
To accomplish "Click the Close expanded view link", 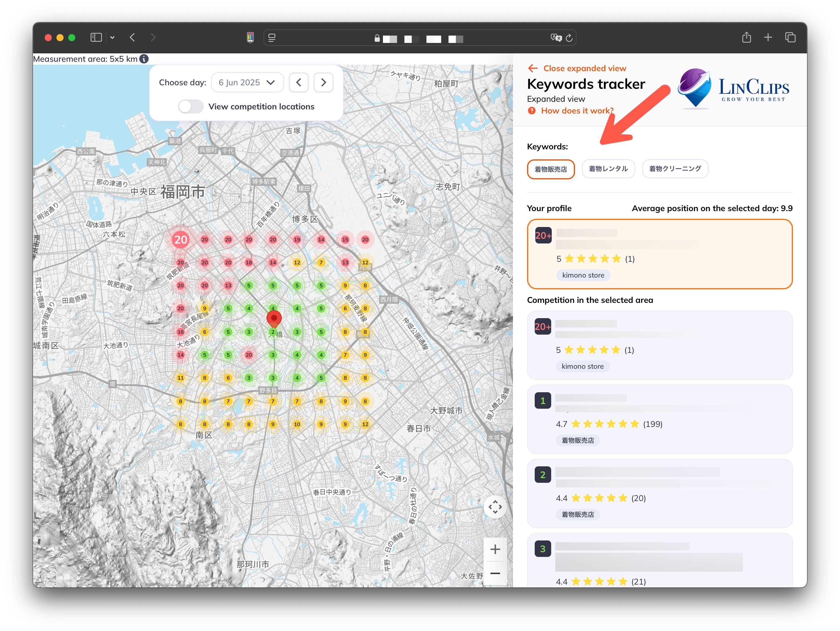I will 577,68.
